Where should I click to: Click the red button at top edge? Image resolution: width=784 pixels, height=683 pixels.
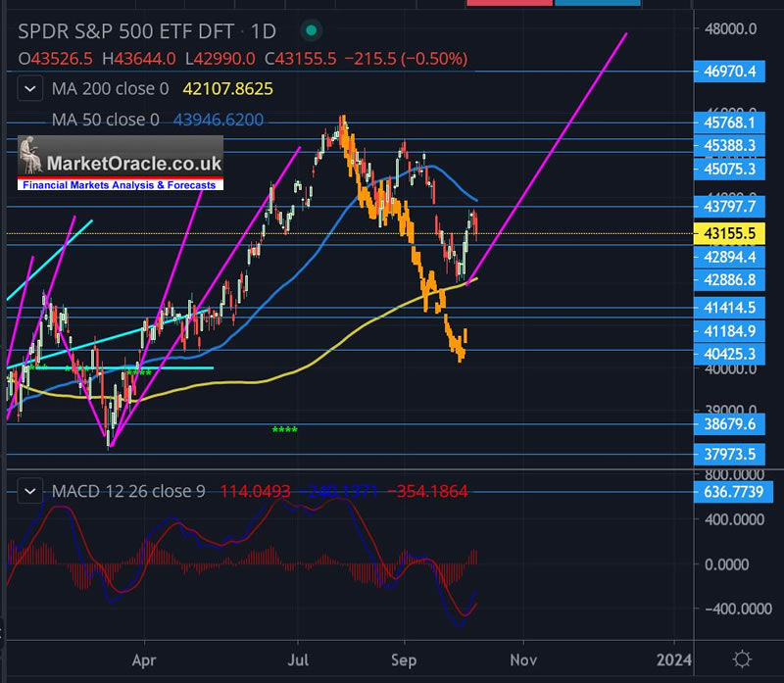[509, 3]
